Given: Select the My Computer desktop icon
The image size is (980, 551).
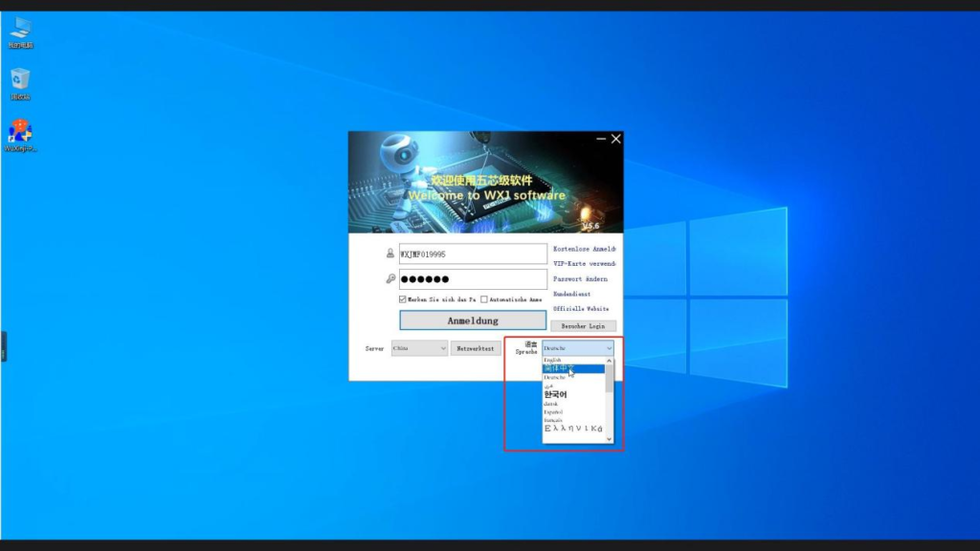Looking at the screenshot, I should (x=21, y=33).
